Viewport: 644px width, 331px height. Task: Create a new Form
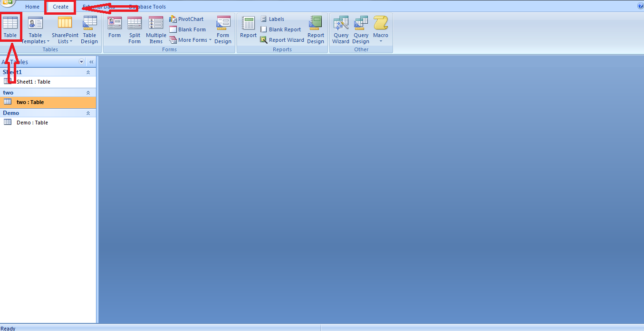[115, 28]
